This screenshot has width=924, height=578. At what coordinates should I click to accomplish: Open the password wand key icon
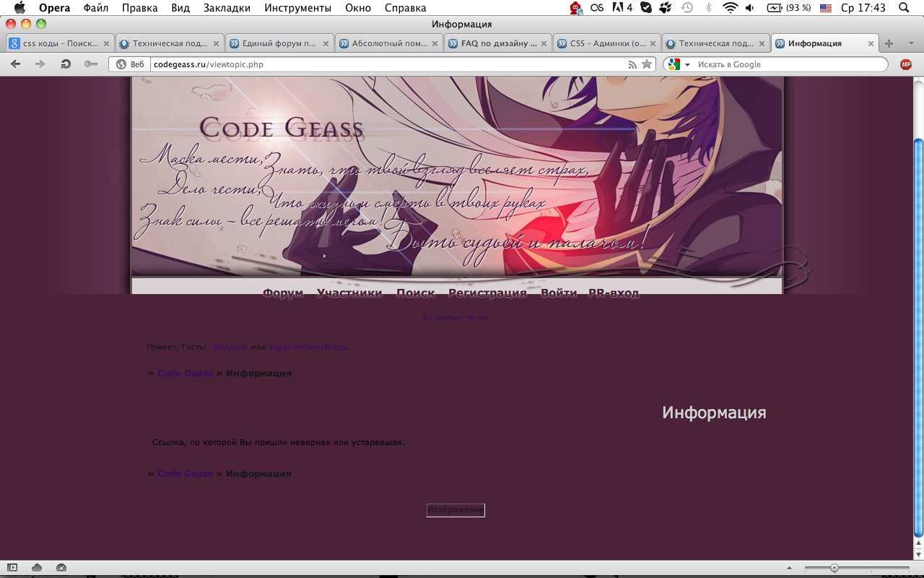90,64
